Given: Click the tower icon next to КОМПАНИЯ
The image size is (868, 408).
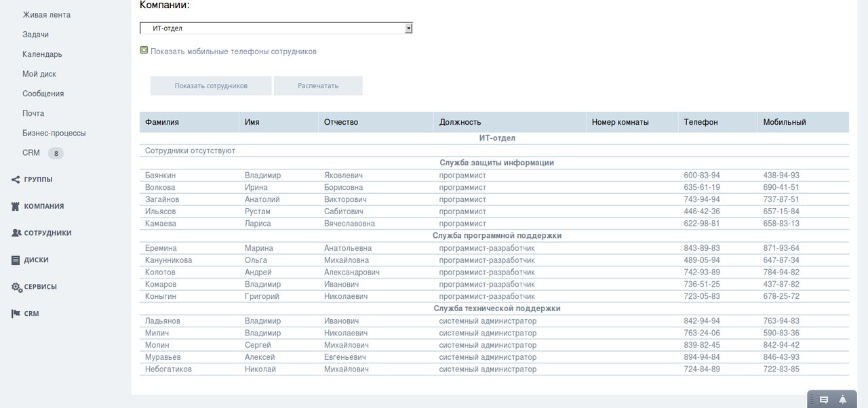Looking at the screenshot, I should (x=16, y=206).
